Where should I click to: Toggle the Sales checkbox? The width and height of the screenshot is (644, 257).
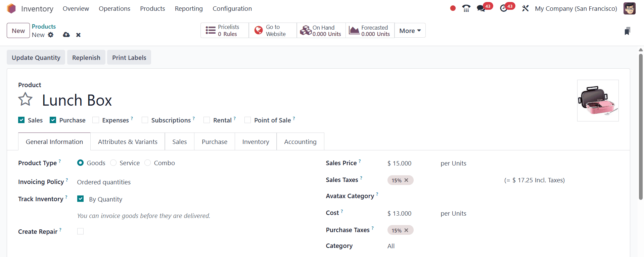pos(21,120)
